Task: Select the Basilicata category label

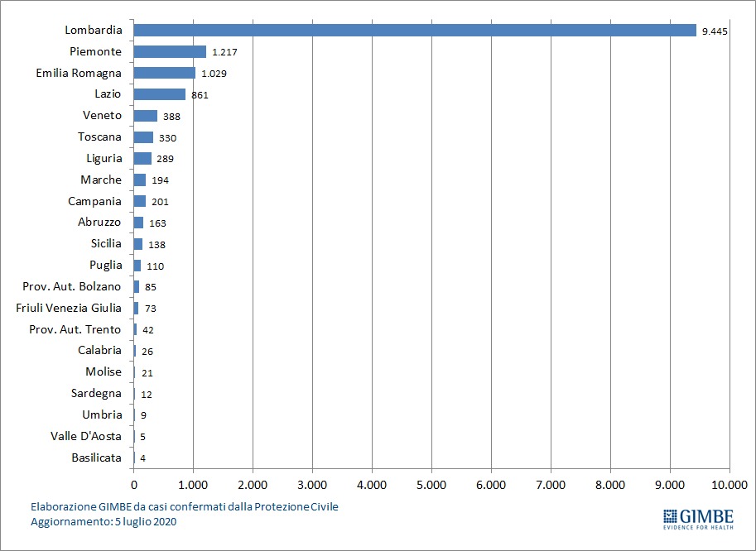Action: click(95, 458)
